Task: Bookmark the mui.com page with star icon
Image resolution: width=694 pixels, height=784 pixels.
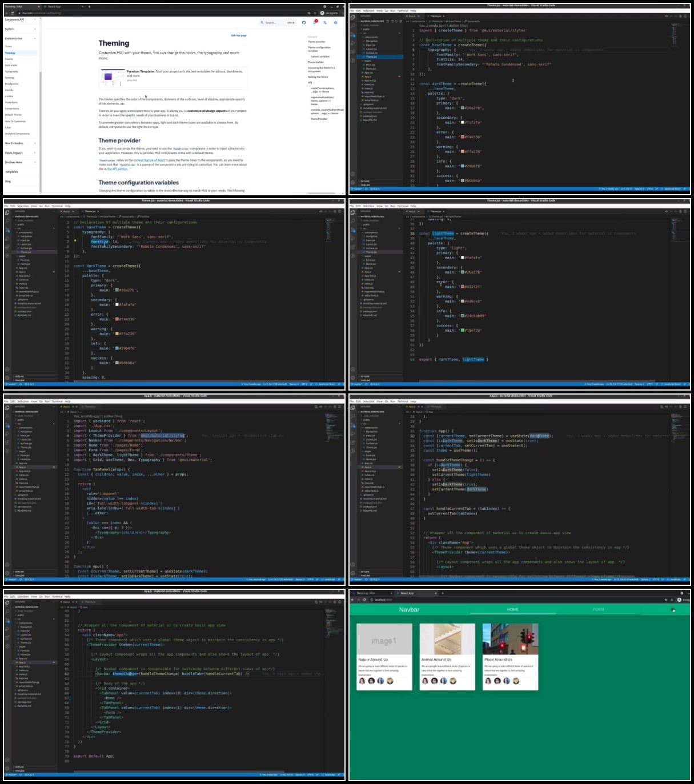Action: pyautogui.click(x=315, y=13)
